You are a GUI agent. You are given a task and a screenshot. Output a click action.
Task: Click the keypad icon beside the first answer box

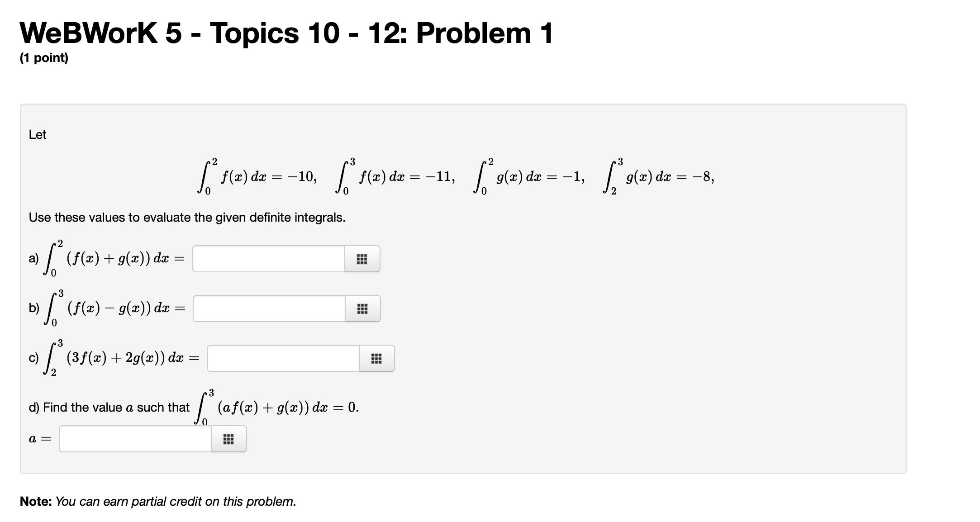pos(362,259)
